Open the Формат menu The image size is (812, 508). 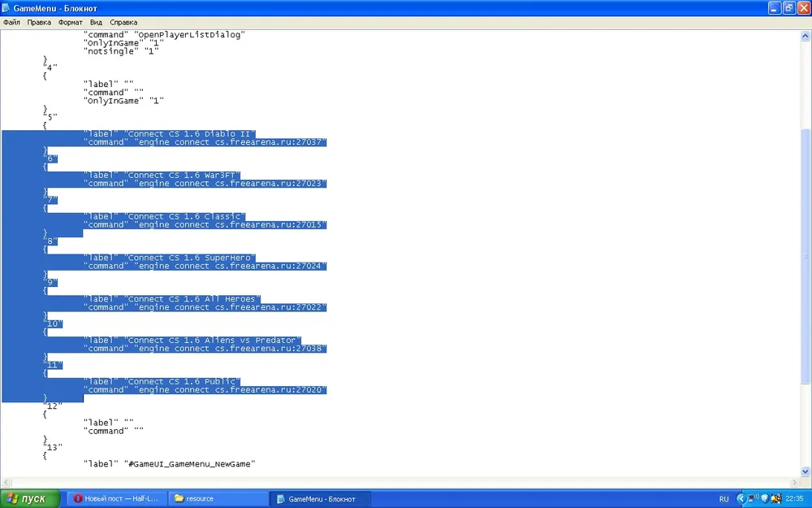click(x=70, y=22)
